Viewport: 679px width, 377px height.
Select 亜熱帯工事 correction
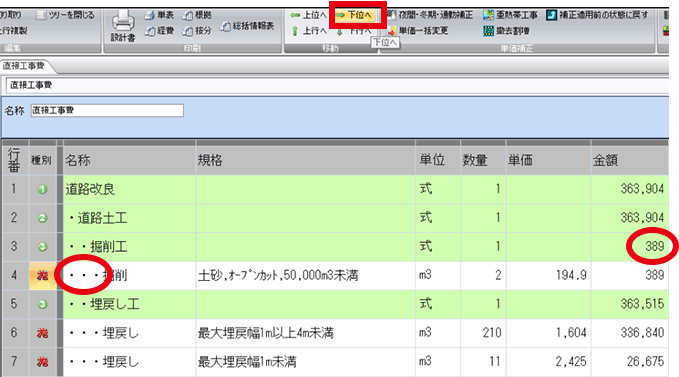coord(510,15)
